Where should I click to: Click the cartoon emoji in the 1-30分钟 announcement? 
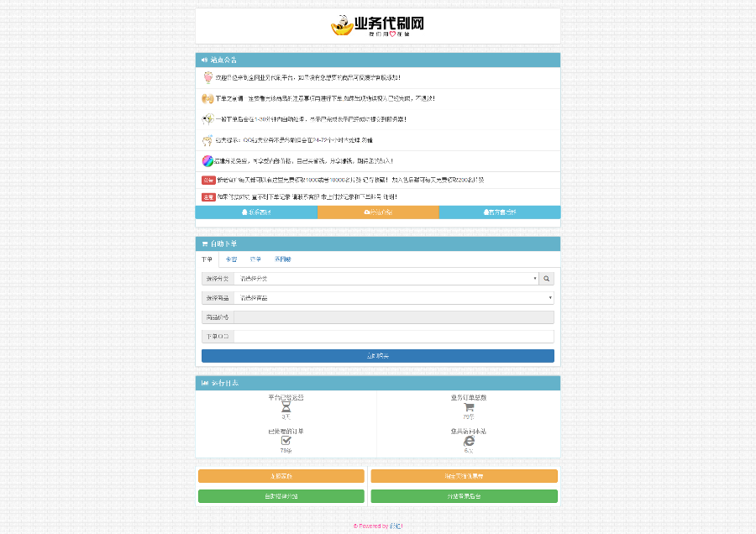207,119
